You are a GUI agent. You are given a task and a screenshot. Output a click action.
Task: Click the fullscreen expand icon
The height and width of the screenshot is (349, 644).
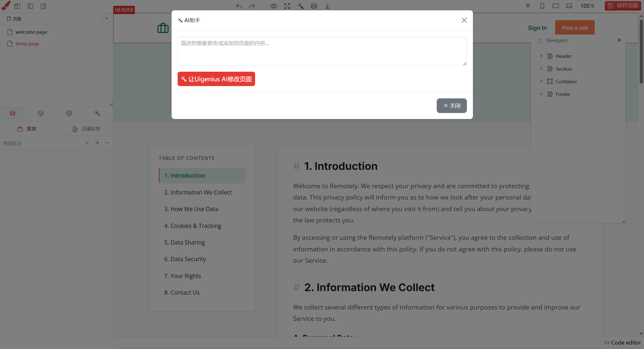click(x=287, y=6)
